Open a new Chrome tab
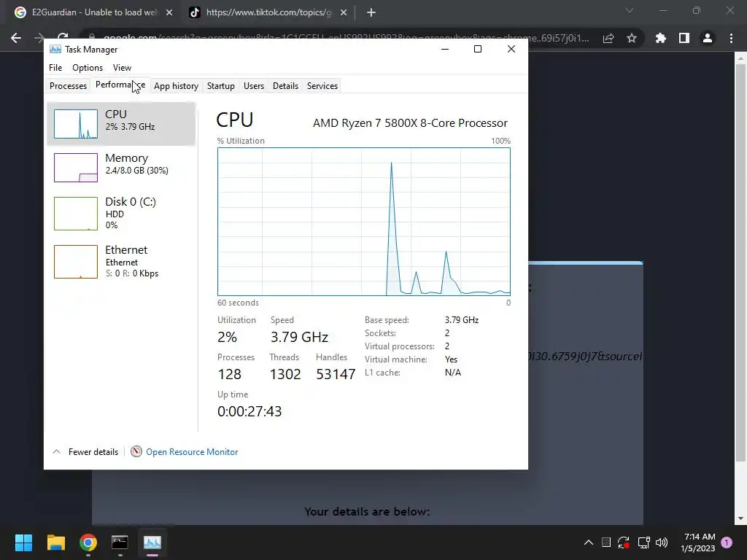The width and height of the screenshot is (747, 560). pos(371,13)
